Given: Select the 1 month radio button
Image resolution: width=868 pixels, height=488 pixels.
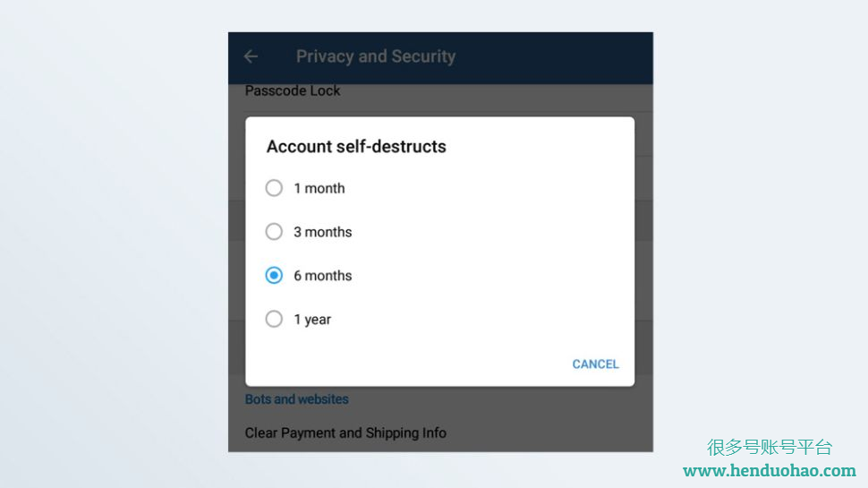Looking at the screenshot, I should [x=274, y=188].
